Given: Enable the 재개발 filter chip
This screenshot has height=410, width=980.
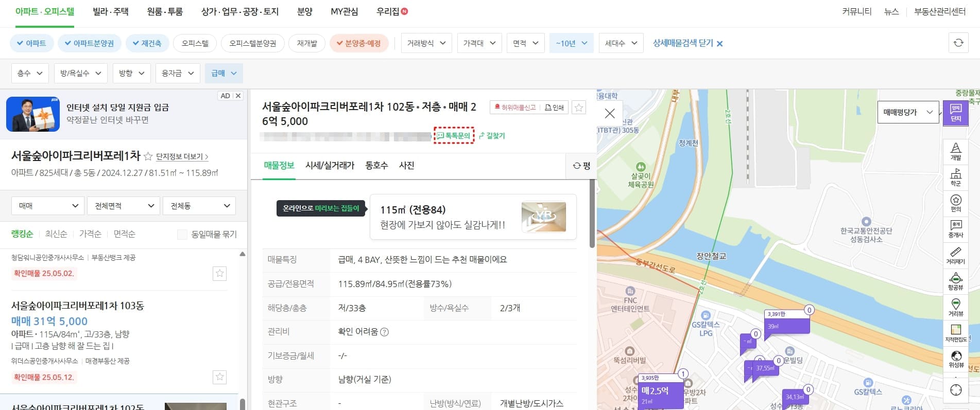Looking at the screenshot, I should pyautogui.click(x=307, y=43).
